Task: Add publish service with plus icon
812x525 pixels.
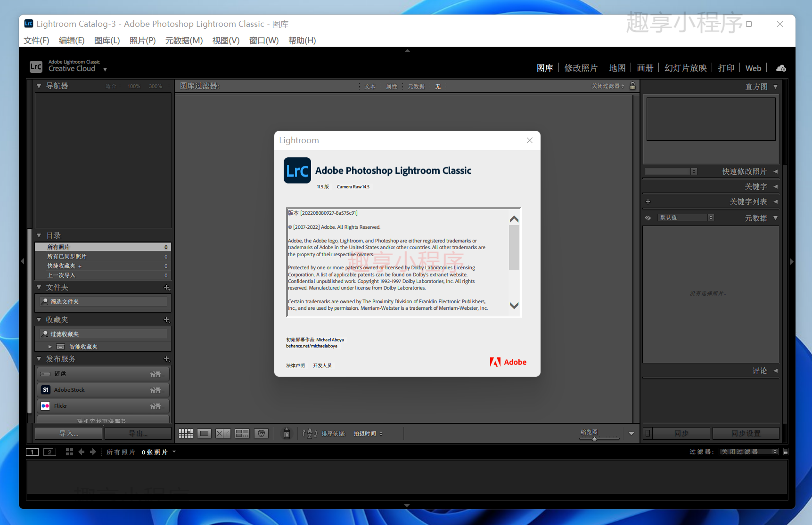Action: (166, 359)
